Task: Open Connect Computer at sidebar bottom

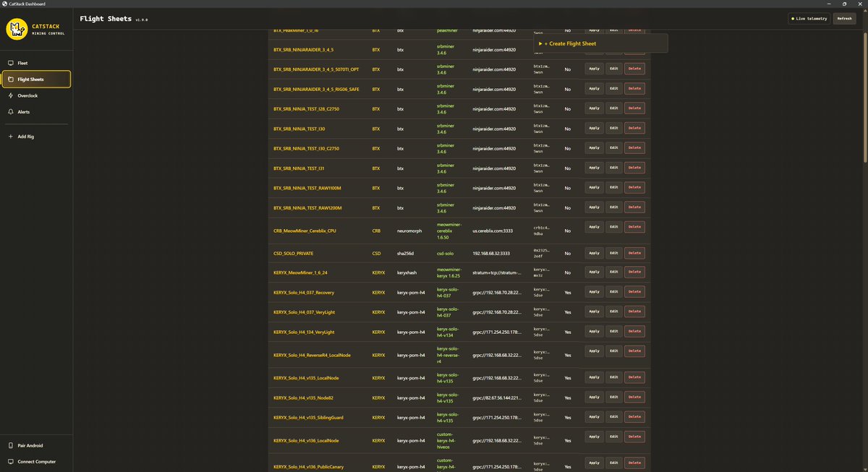Action: tap(36, 461)
